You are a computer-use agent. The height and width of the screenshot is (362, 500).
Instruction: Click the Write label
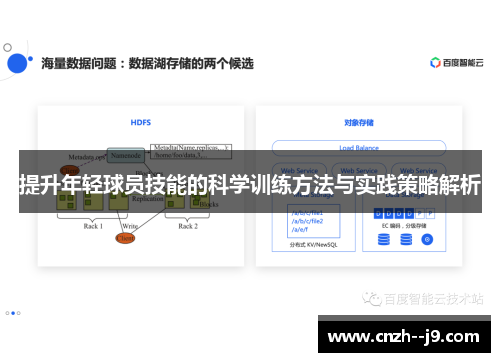click(130, 226)
